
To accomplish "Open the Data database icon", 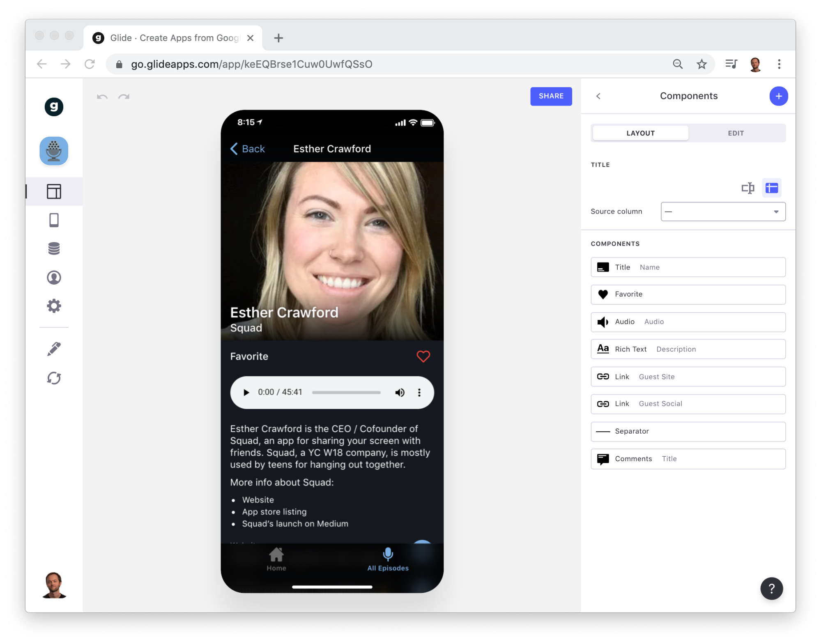I will coord(54,248).
